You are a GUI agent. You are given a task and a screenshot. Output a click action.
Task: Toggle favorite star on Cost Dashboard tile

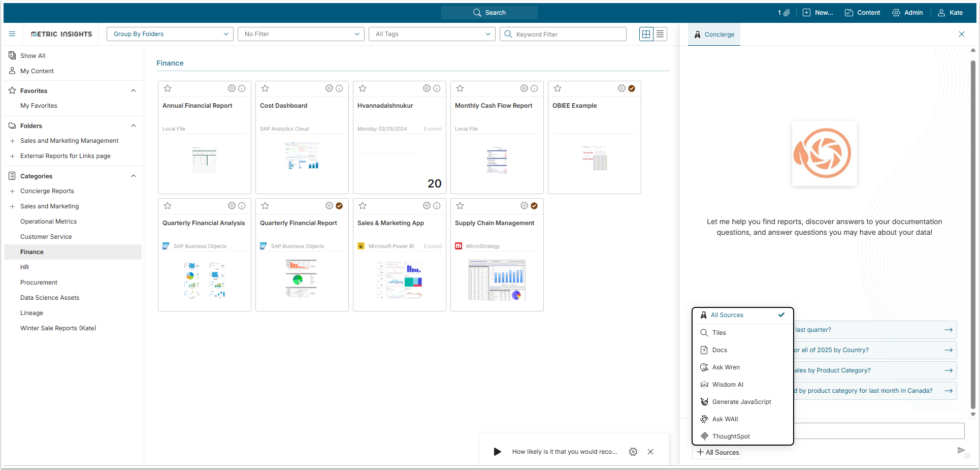pyautogui.click(x=265, y=88)
